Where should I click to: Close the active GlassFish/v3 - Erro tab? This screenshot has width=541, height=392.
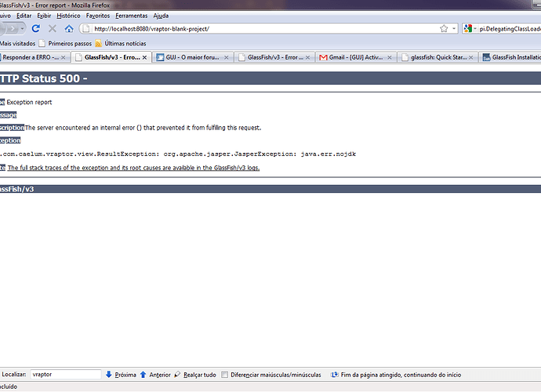pos(144,58)
